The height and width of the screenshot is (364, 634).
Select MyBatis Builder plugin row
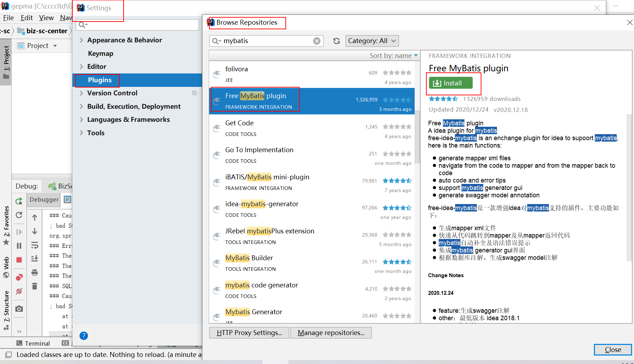click(x=312, y=263)
